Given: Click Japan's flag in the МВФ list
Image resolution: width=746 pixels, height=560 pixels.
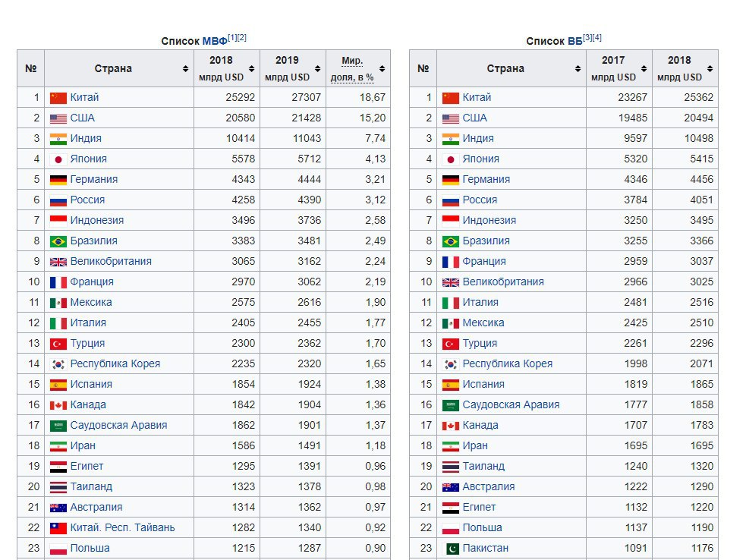Looking at the screenshot, I should (x=58, y=159).
